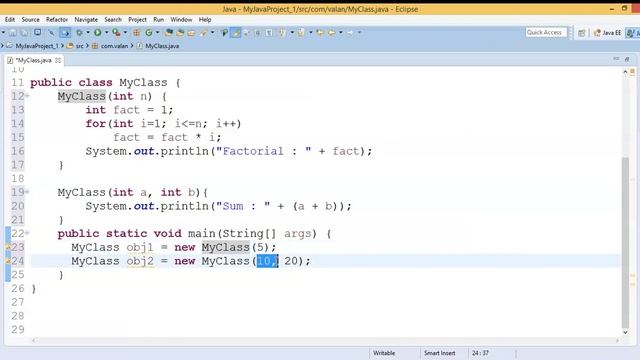The image size is (640, 360).
Task: Open Search icon dropdown arrow
Action: [213, 32]
